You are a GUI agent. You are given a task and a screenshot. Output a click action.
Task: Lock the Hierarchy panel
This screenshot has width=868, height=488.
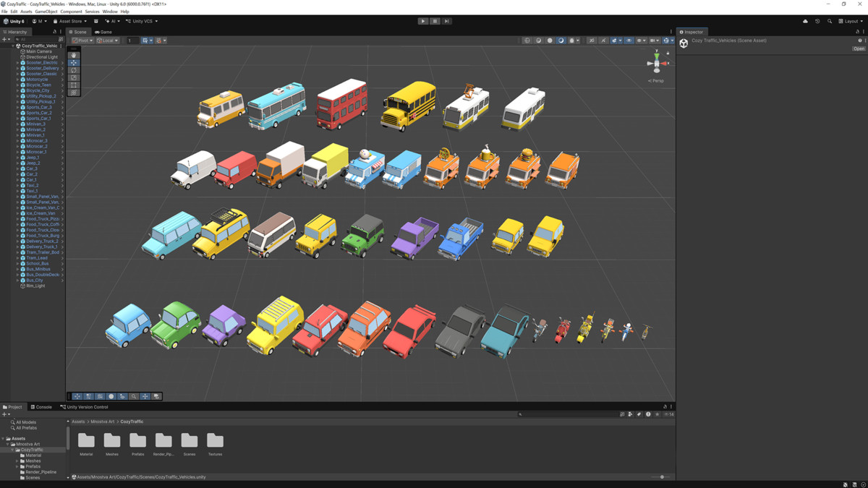pos(54,32)
